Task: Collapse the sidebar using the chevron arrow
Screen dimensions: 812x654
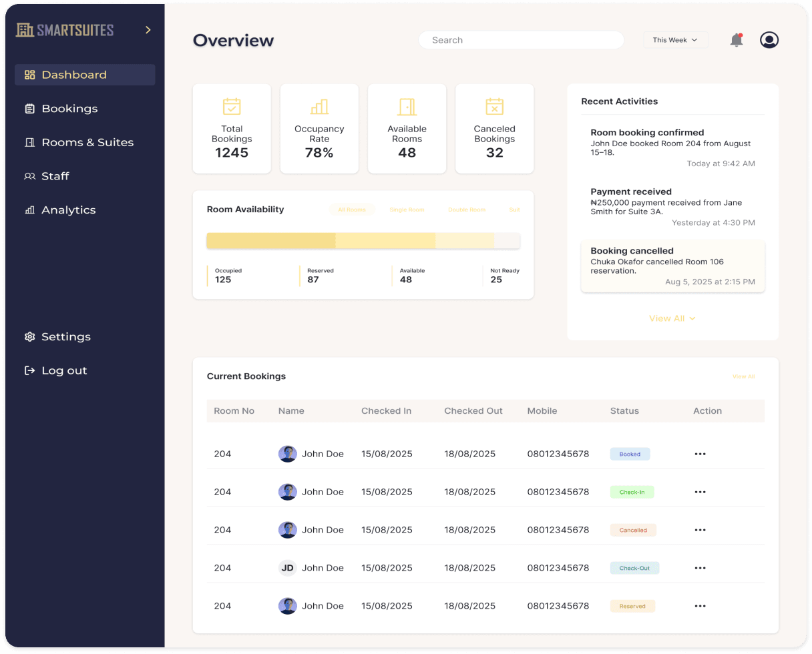Action: pyautogui.click(x=147, y=29)
